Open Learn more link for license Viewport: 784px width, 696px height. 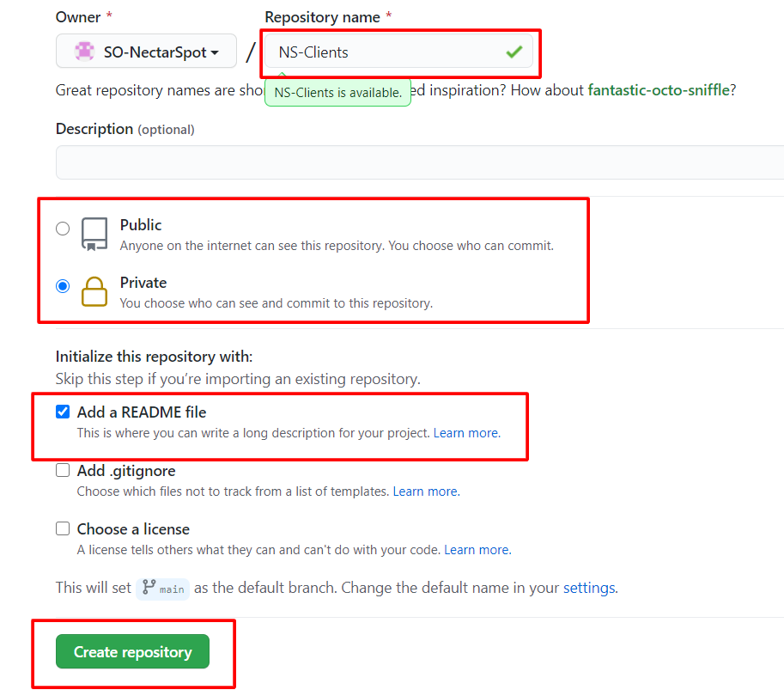pos(477,550)
